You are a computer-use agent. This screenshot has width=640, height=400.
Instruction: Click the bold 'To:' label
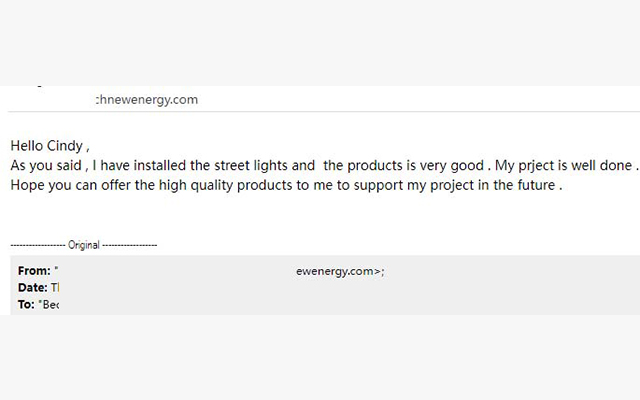26,304
